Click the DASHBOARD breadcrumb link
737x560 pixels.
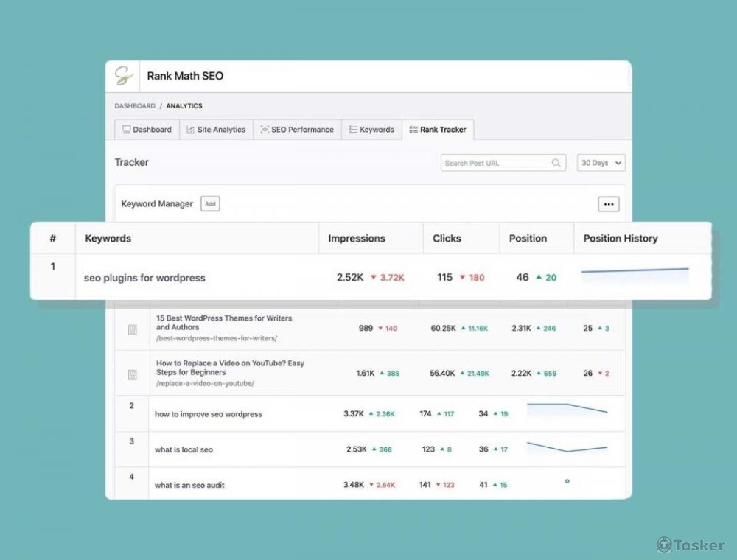(x=135, y=106)
